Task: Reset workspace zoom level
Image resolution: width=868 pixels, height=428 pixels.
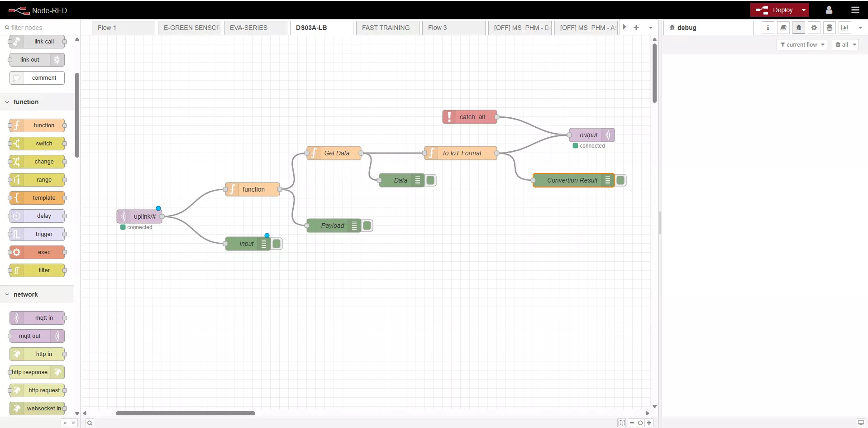Action: click(x=640, y=423)
